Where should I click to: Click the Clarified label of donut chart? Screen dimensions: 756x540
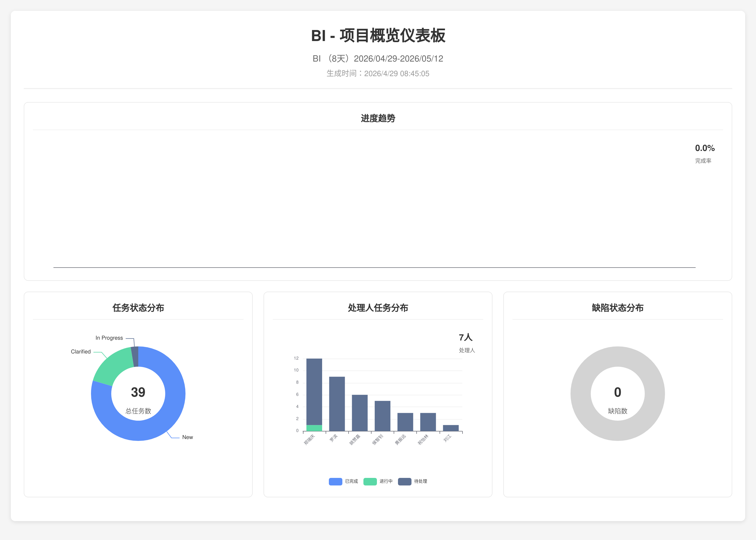[80, 352]
